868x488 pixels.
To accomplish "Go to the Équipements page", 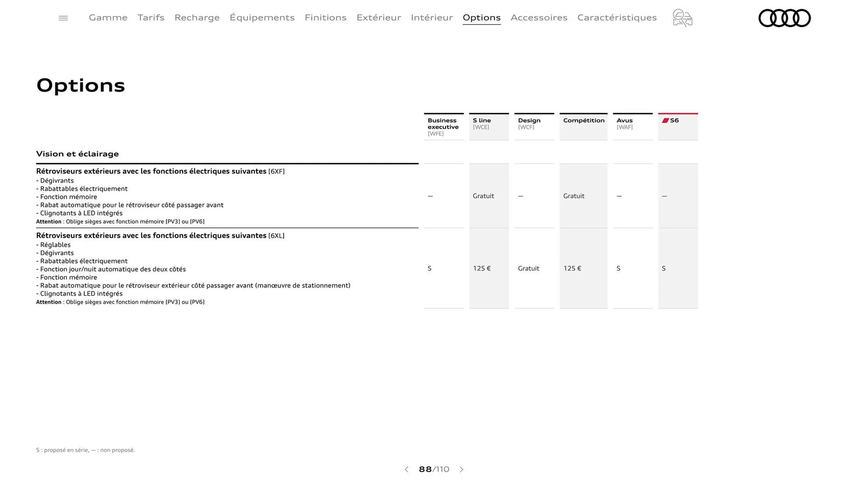I will coord(262,18).
